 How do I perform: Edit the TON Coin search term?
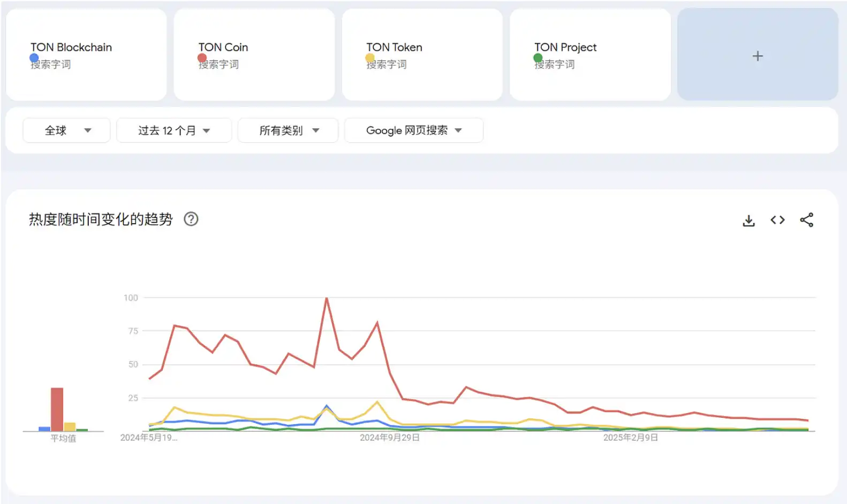[x=223, y=48]
